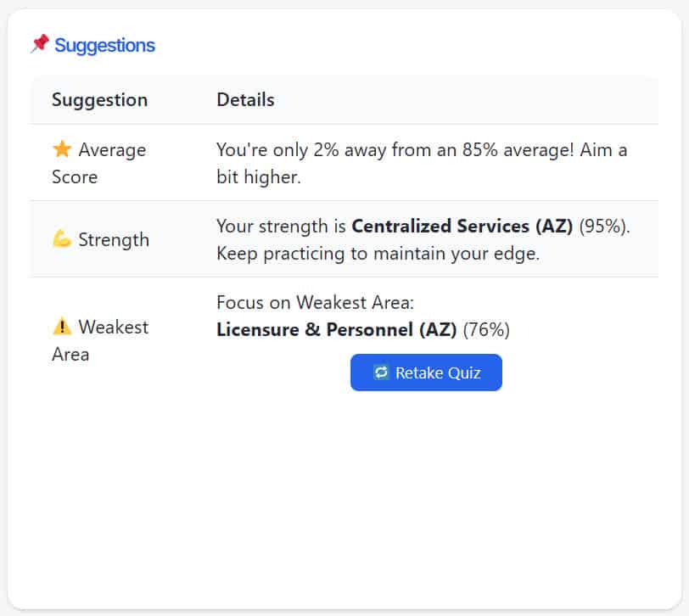Image resolution: width=689 pixels, height=616 pixels.
Task: Click the yellow warning triangle icon
Action: click(x=62, y=327)
